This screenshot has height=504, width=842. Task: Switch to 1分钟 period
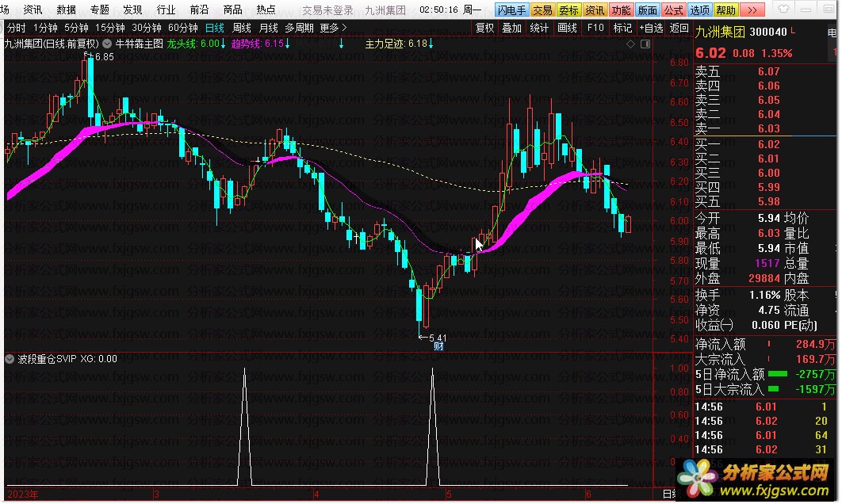45,28
